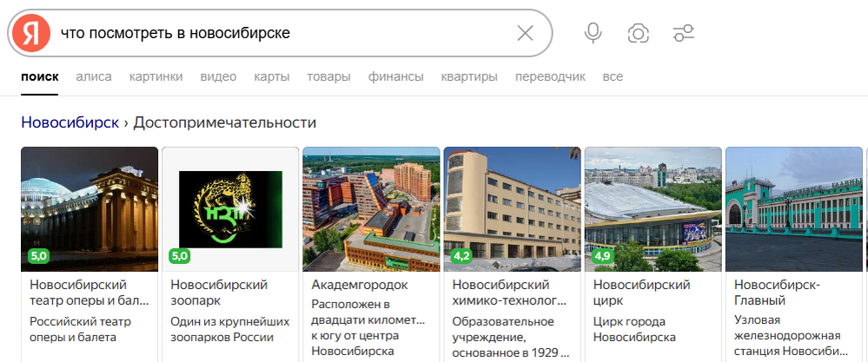
Task: Open the Новосибирск-Главный title
Action: [x=778, y=293]
